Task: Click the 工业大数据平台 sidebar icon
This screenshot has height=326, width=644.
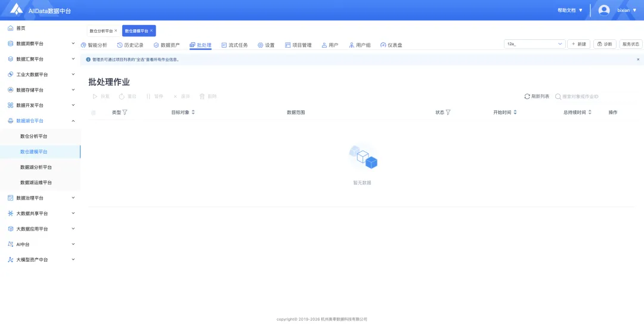Action: click(x=11, y=74)
